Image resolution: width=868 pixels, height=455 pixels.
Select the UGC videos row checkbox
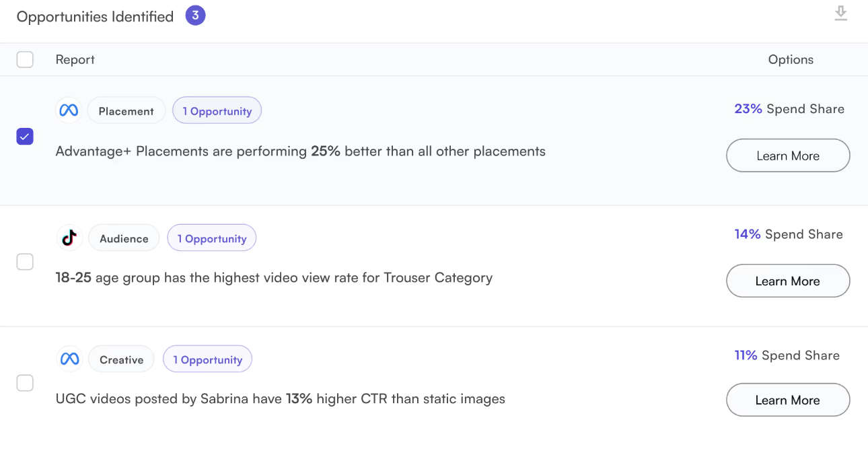(25, 383)
